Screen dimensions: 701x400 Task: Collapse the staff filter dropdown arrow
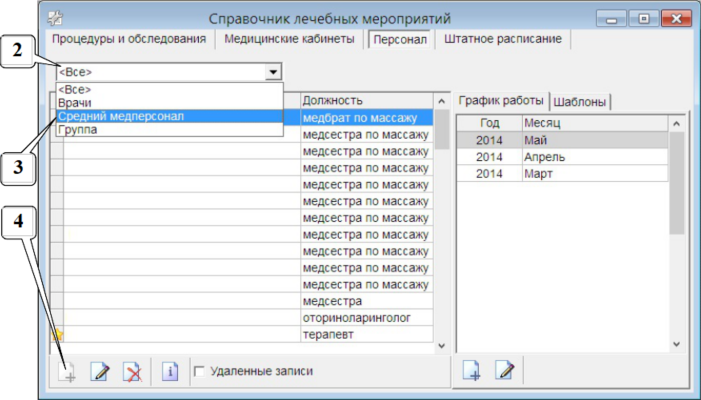click(272, 72)
